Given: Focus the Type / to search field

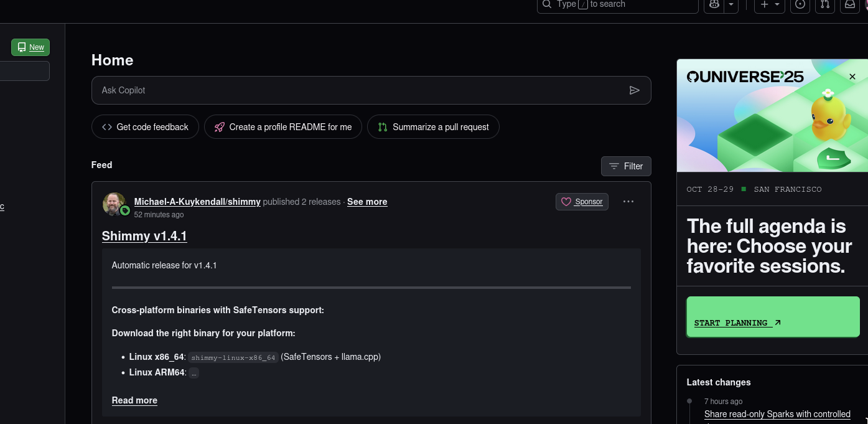Looking at the screenshot, I should [618, 4].
